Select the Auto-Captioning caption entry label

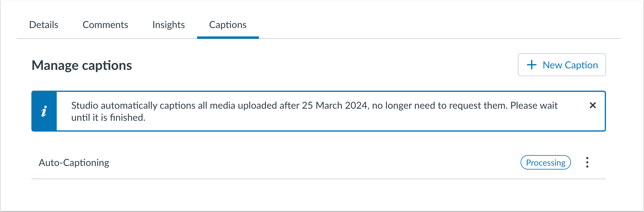tap(74, 163)
